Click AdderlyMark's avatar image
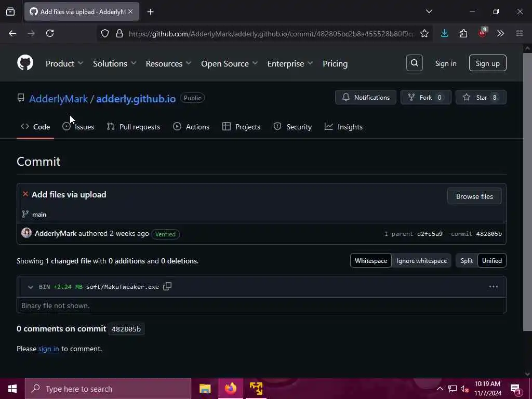The height and width of the screenshot is (399, 532). [26, 233]
